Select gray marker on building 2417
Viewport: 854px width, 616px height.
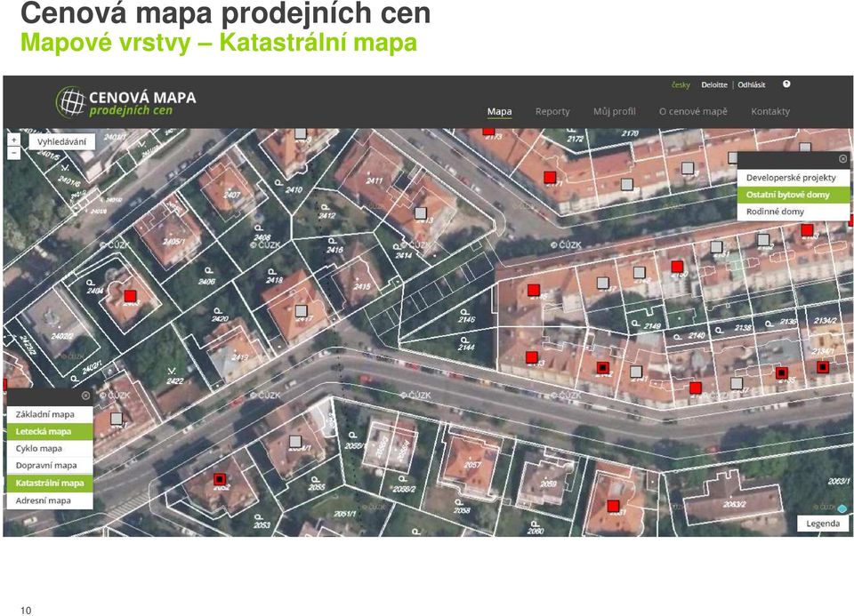[x=302, y=311]
